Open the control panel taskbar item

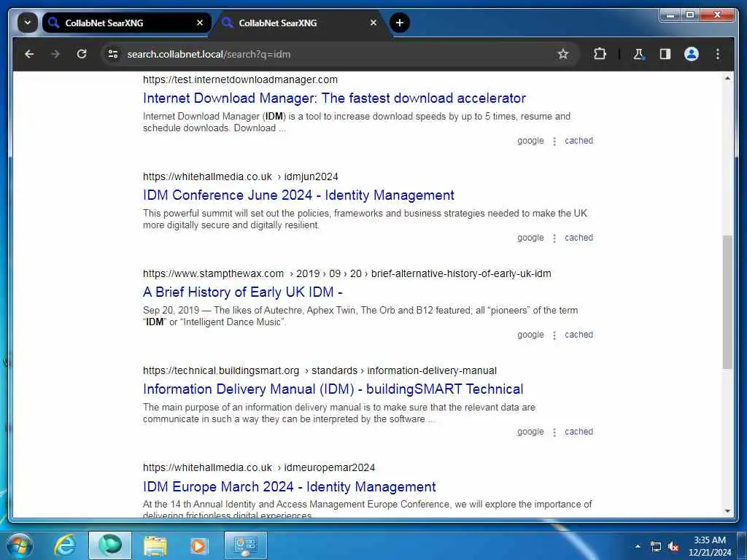point(245,545)
